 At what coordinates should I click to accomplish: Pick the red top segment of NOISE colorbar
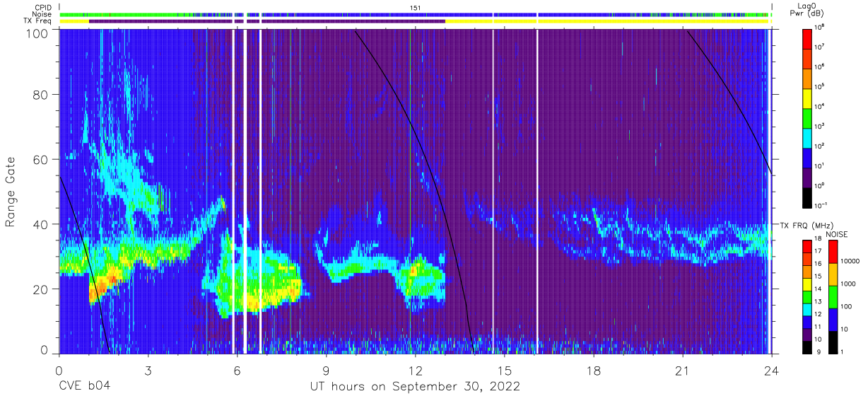(x=833, y=252)
